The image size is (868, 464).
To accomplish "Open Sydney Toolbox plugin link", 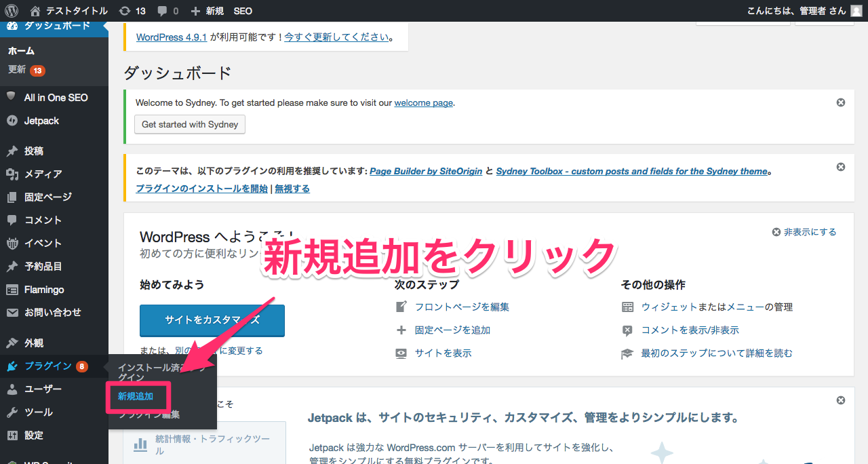I will [x=631, y=171].
